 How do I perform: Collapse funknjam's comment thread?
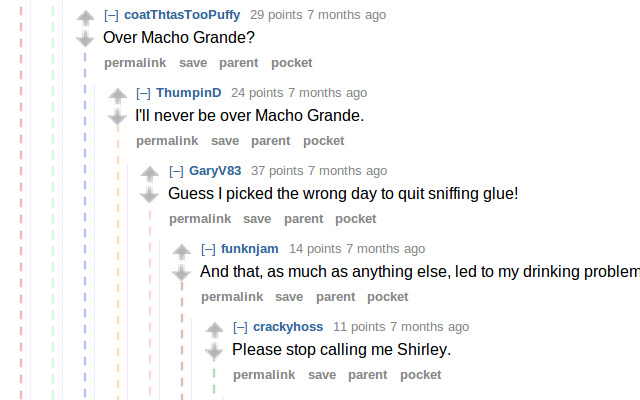pos(208,249)
